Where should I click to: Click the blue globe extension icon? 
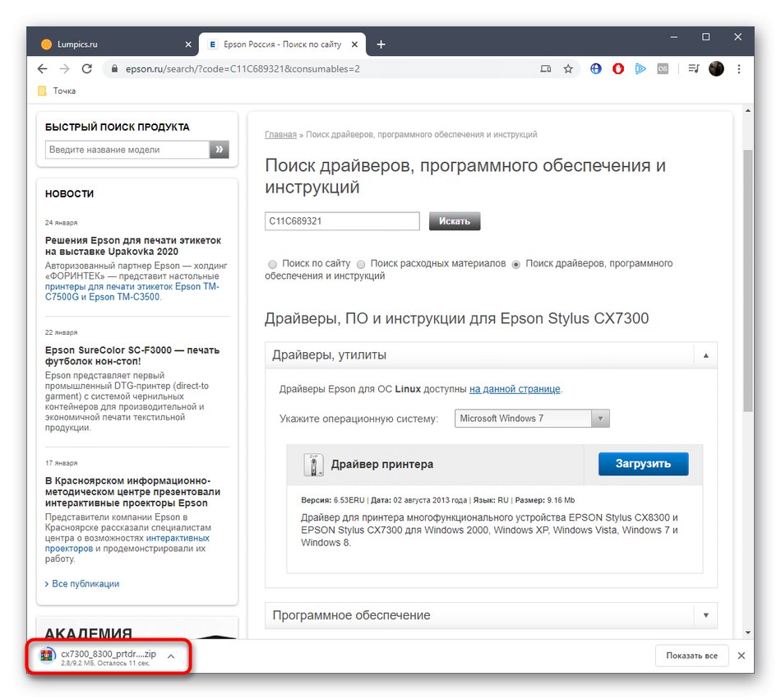pos(596,69)
